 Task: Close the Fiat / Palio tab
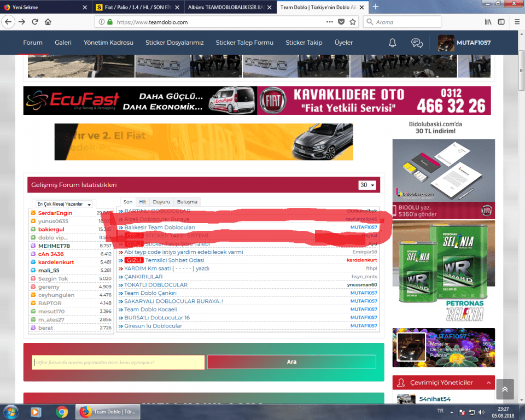click(x=177, y=7)
